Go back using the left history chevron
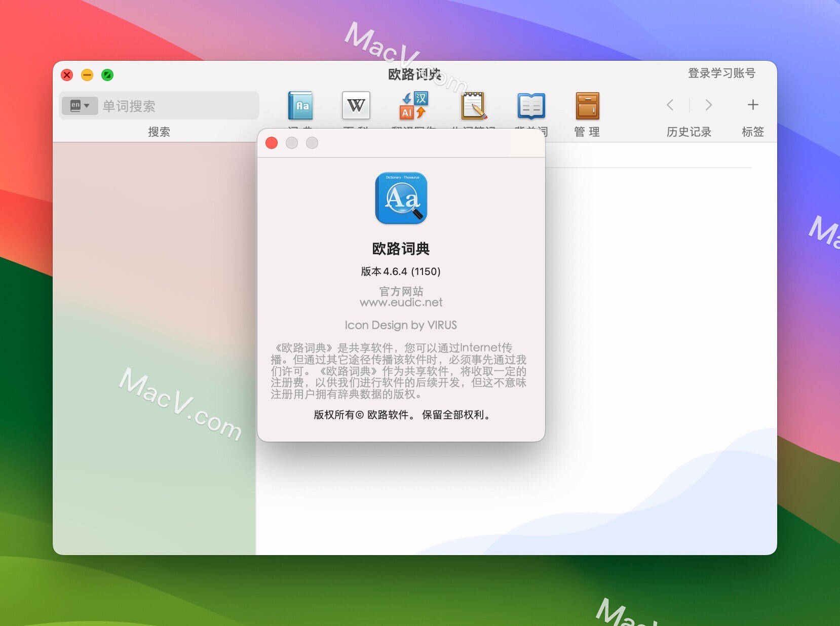The image size is (840, 626). (670, 105)
